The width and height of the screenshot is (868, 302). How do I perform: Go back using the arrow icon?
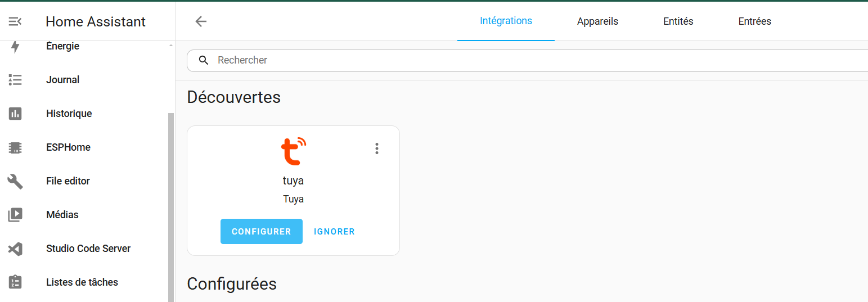(x=201, y=21)
